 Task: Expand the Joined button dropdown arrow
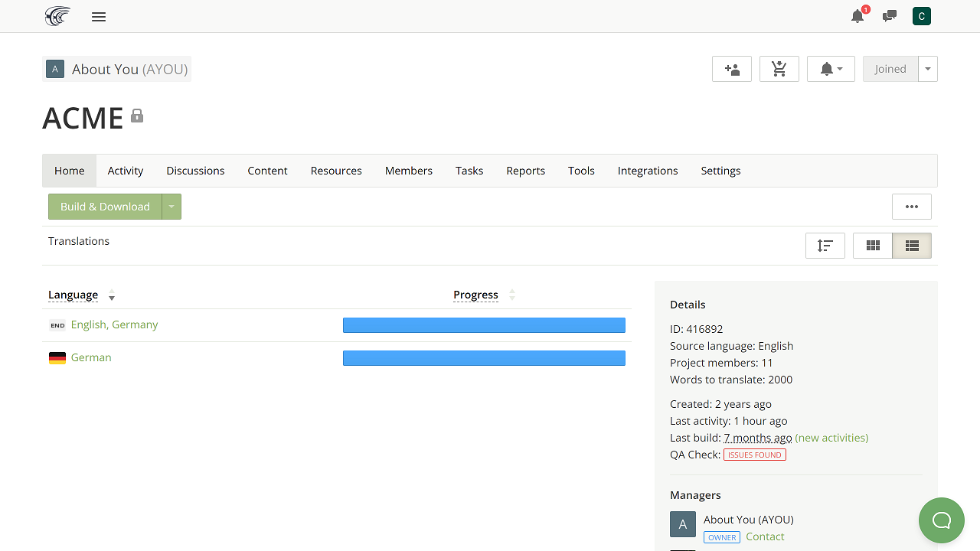(928, 69)
